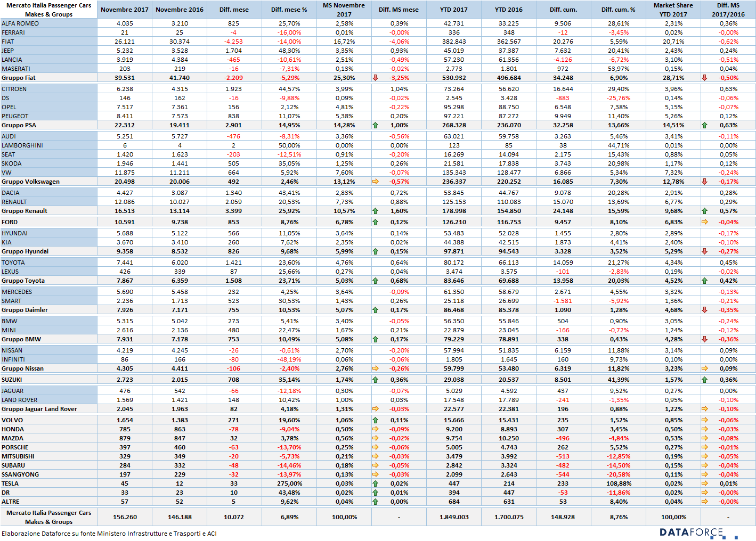The width and height of the screenshot is (756, 541).
Task: Select the Novembre 2016 column header
Action: click(x=180, y=10)
